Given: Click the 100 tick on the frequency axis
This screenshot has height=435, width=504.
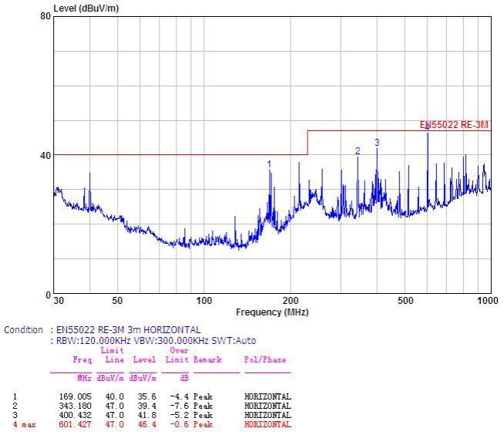Looking at the screenshot, I should coord(204,301).
